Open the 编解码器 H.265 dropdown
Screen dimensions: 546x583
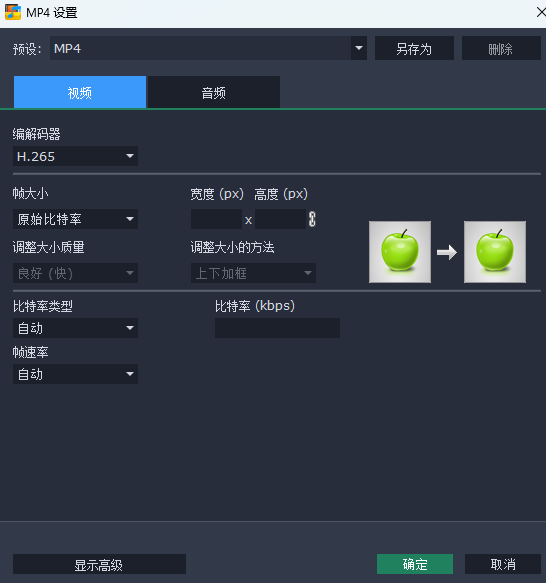coord(76,156)
